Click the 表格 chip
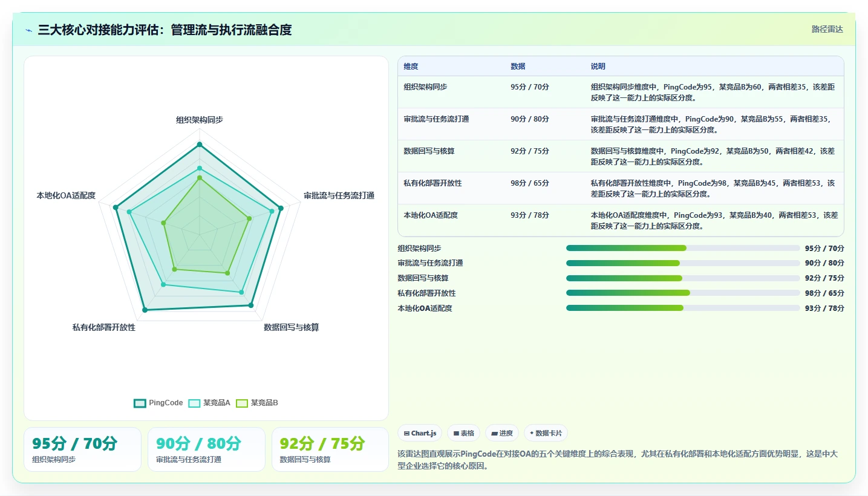868x496 pixels. pos(463,433)
